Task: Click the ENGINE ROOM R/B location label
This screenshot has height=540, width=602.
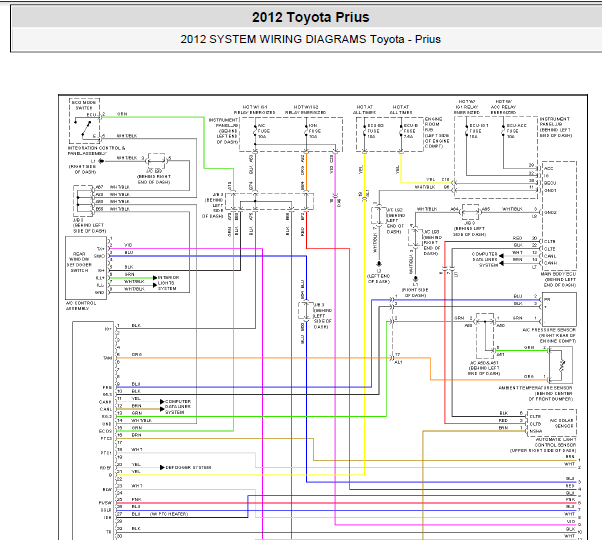Action: pyautogui.click(x=437, y=133)
